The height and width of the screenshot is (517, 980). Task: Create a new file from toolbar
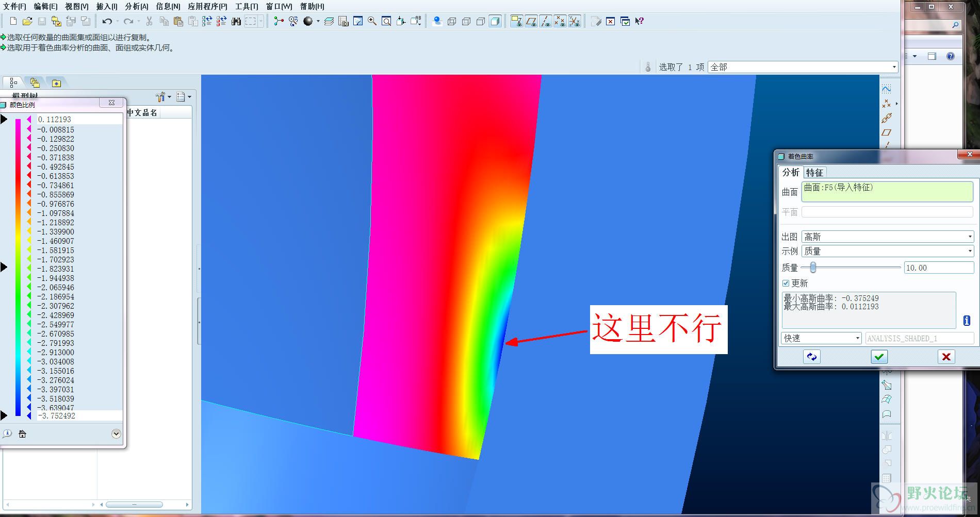point(13,21)
